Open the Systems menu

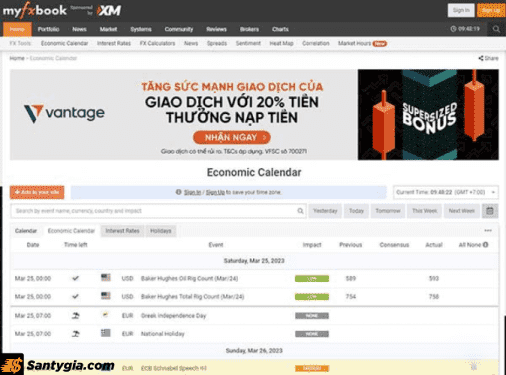click(x=141, y=29)
